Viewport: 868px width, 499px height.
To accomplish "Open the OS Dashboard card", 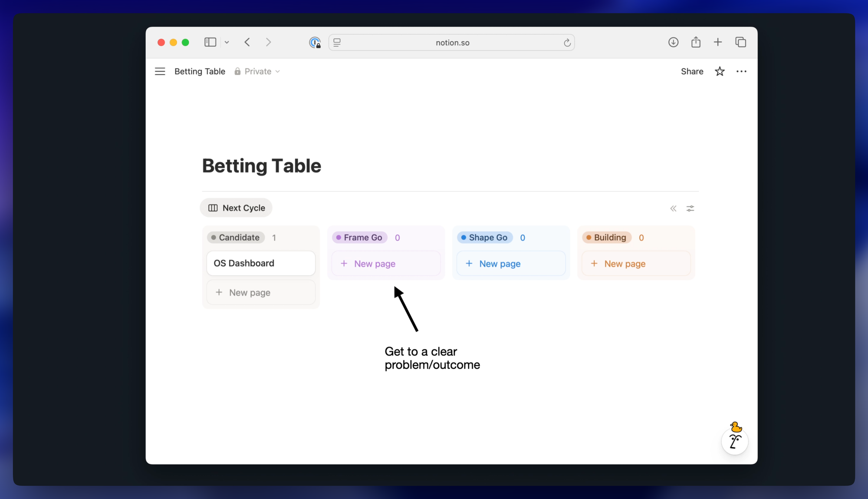I will [261, 263].
